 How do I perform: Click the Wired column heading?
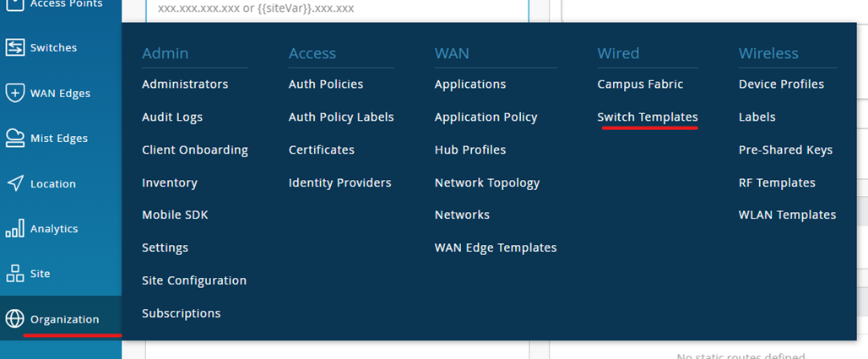tap(618, 53)
